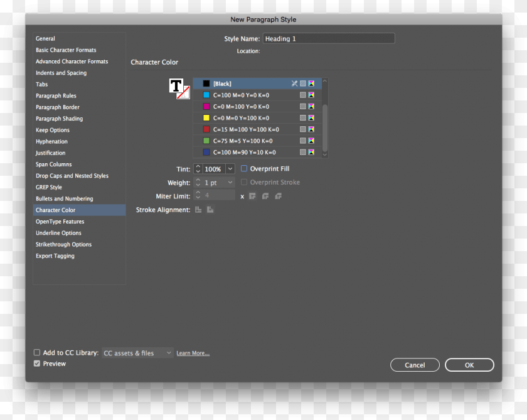
Task: Select the Stroke box icon with red slash
Action: coord(184,93)
